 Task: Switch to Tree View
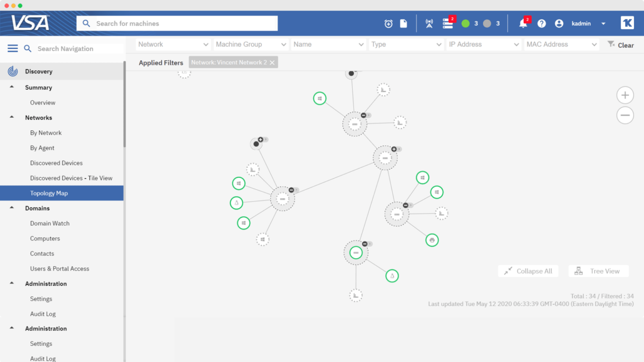[x=599, y=271]
